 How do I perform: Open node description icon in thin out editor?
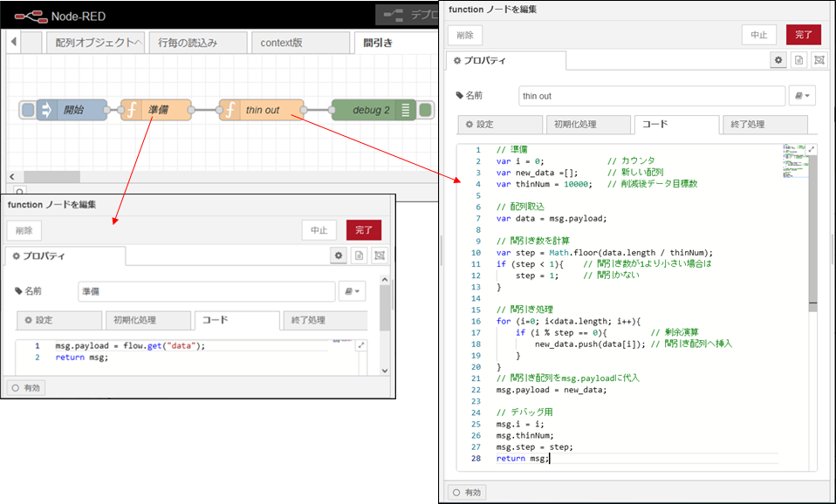coord(798,60)
